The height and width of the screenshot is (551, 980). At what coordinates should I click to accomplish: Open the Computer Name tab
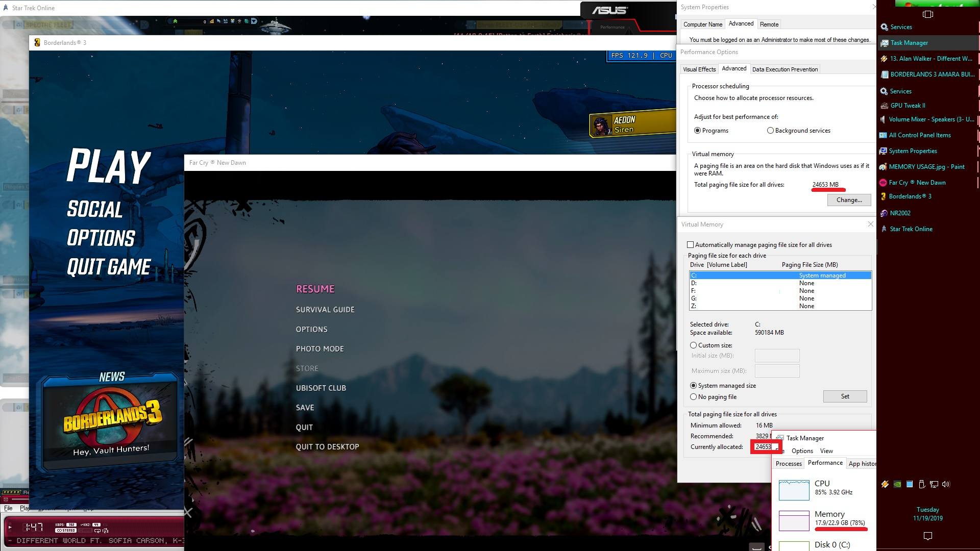click(x=703, y=24)
